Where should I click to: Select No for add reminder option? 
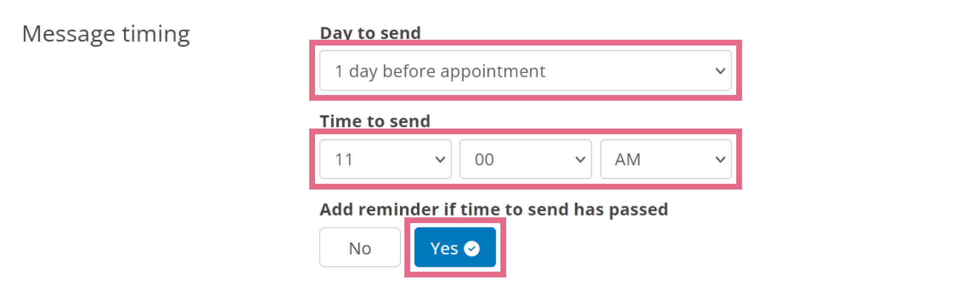[x=360, y=247]
